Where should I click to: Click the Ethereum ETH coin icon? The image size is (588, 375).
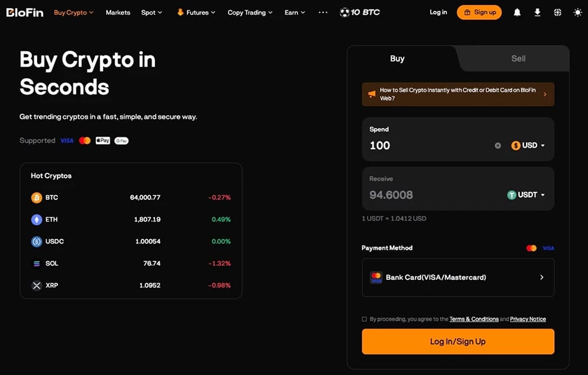click(36, 220)
